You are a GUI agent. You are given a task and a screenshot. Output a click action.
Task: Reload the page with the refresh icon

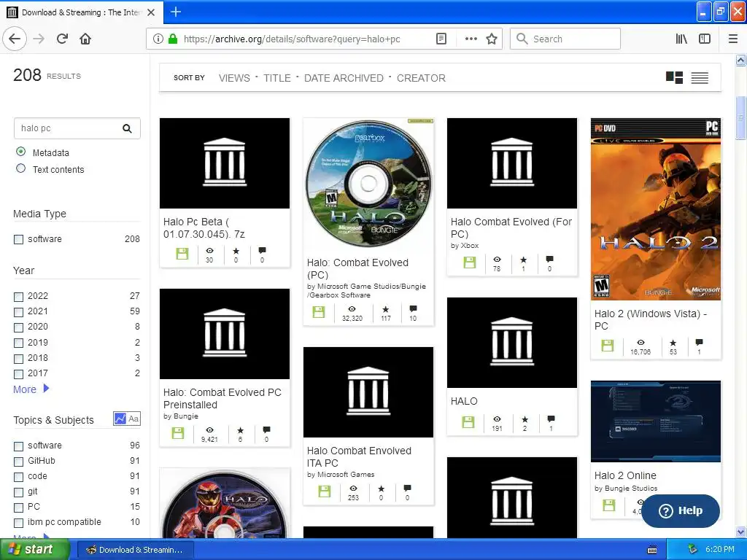[63, 39]
